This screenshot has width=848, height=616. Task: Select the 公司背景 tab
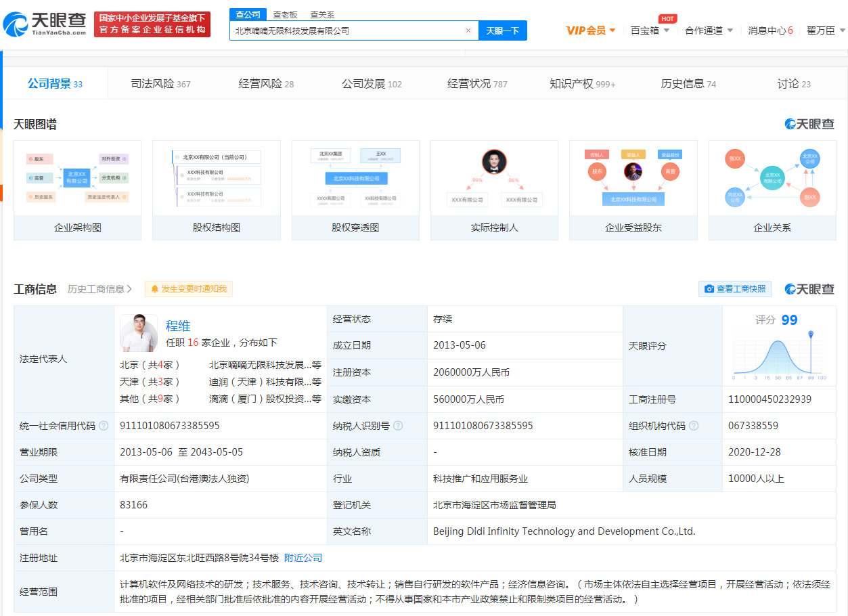pyautogui.click(x=55, y=84)
